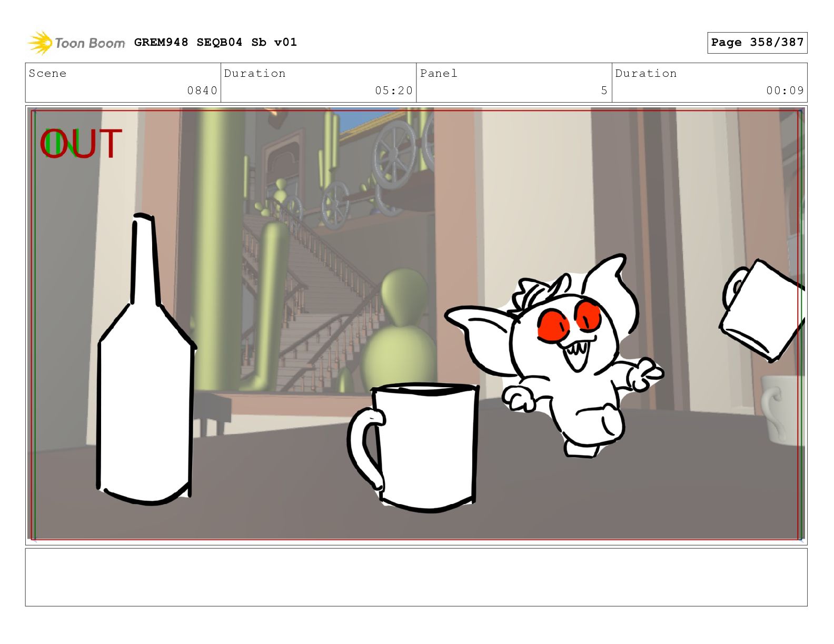Click scene number 0840
This screenshot has width=834, height=644.
coord(202,90)
